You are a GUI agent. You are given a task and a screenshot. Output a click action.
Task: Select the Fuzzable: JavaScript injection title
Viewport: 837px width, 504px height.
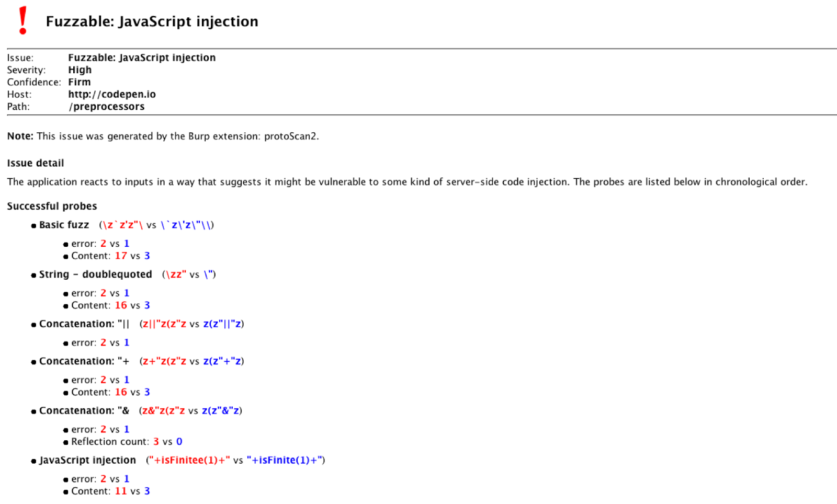point(152,21)
